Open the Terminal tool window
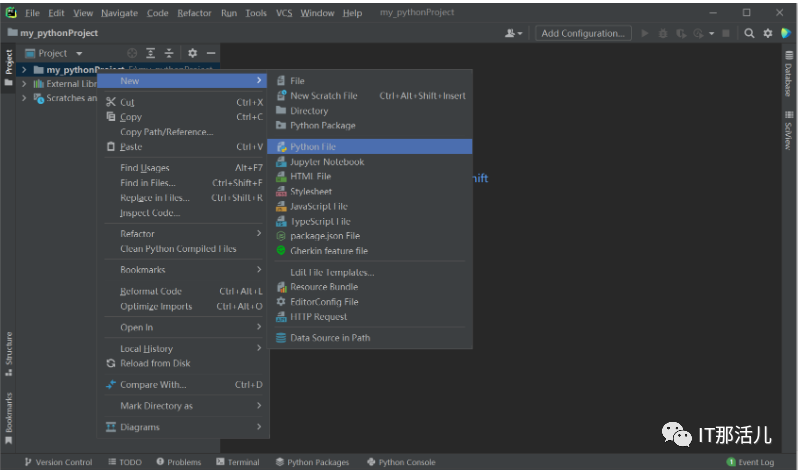This screenshot has height=470, width=798. (238, 462)
